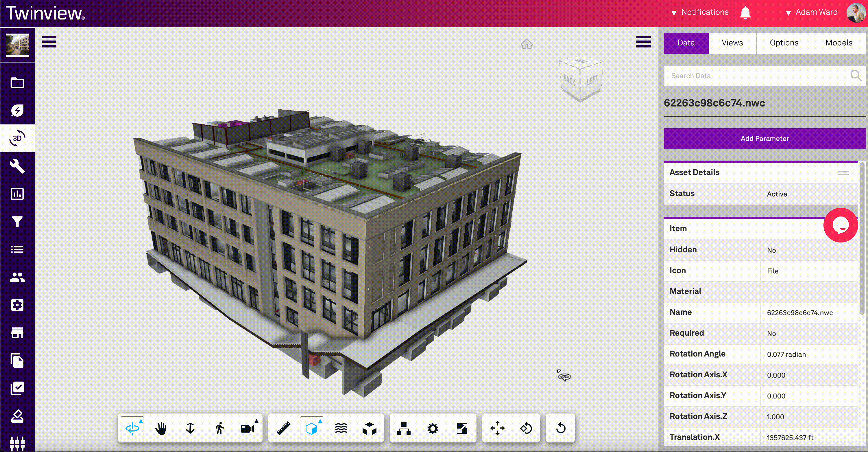Open viewer Settings gear icon

(x=433, y=428)
